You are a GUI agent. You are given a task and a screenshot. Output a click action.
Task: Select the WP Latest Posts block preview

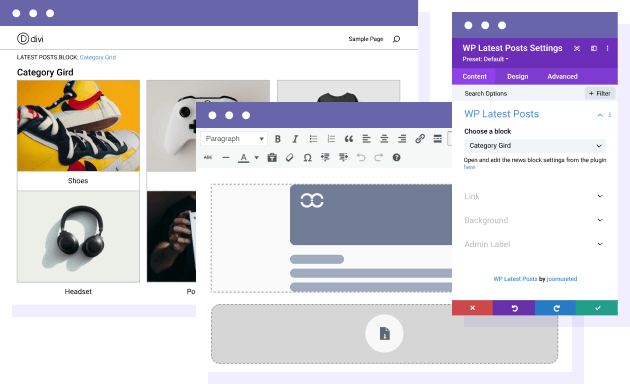point(331,238)
